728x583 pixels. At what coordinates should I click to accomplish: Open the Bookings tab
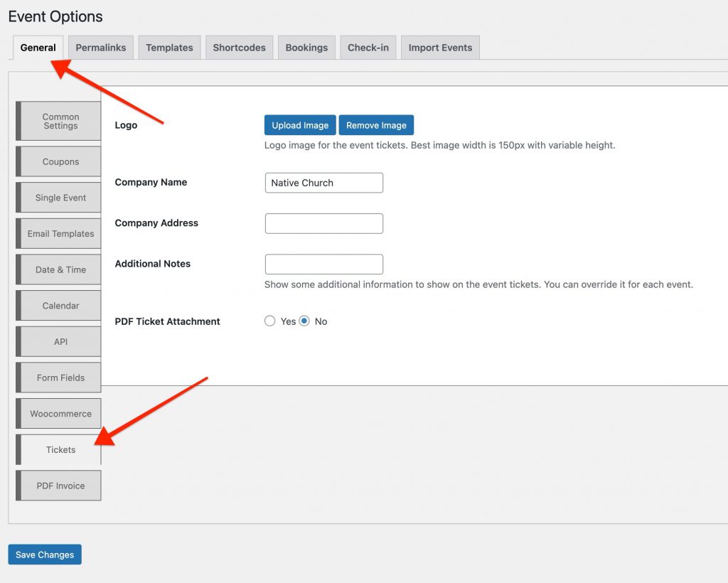click(x=306, y=48)
